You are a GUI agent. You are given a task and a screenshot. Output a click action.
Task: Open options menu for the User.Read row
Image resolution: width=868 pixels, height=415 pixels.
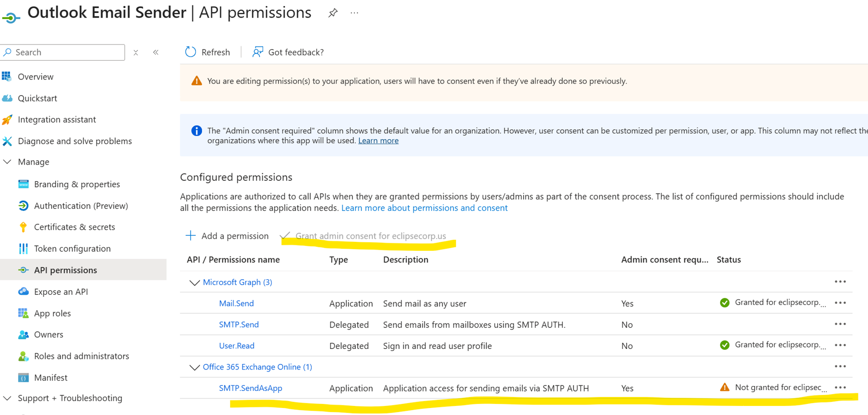[840, 345]
